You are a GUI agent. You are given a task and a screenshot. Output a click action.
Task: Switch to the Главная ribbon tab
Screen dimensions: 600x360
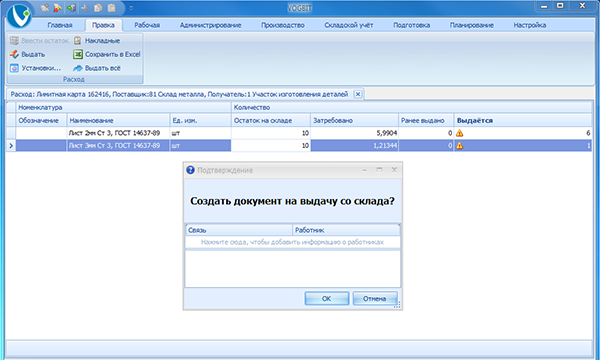pyautogui.click(x=60, y=25)
